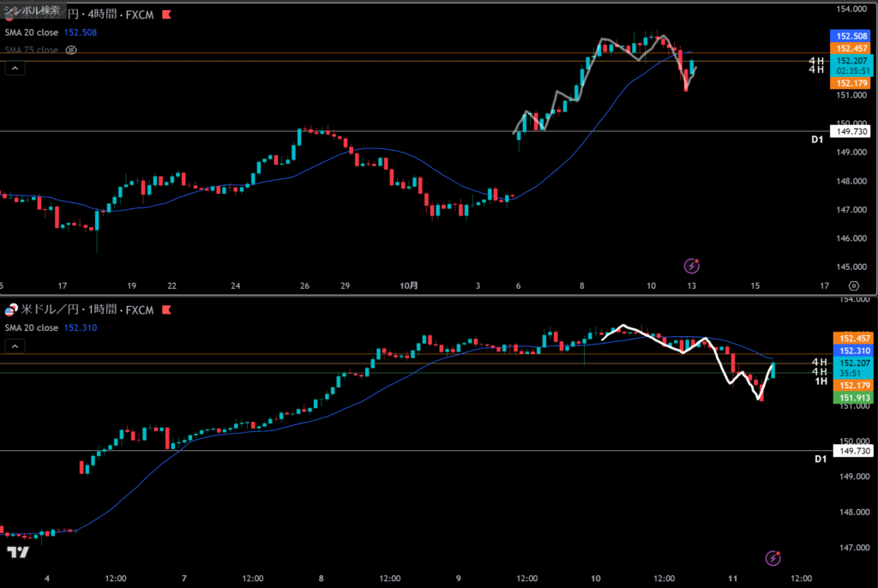Click the 1H level label on the lower chart
This screenshot has width=878, height=588.
pos(819,381)
